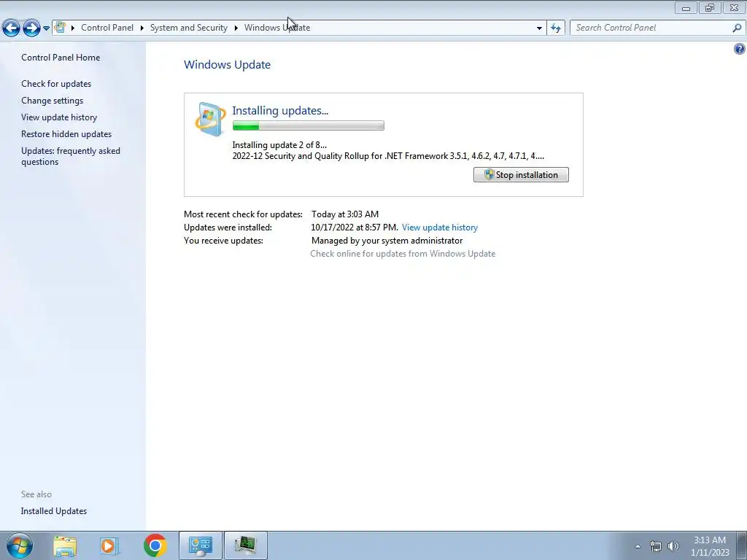Minimize the Windows Update window
This screenshot has height=560, width=747.
[686, 7]
